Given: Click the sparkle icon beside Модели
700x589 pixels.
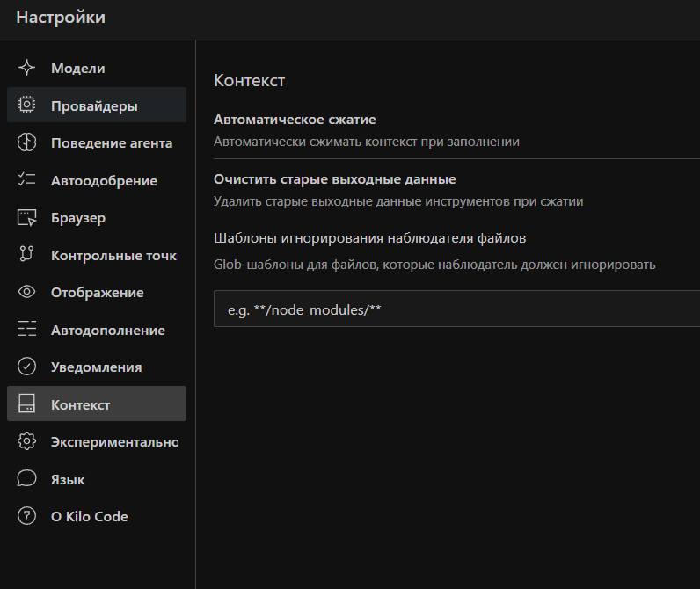Looking at the screenshot, I should point(27,69).
